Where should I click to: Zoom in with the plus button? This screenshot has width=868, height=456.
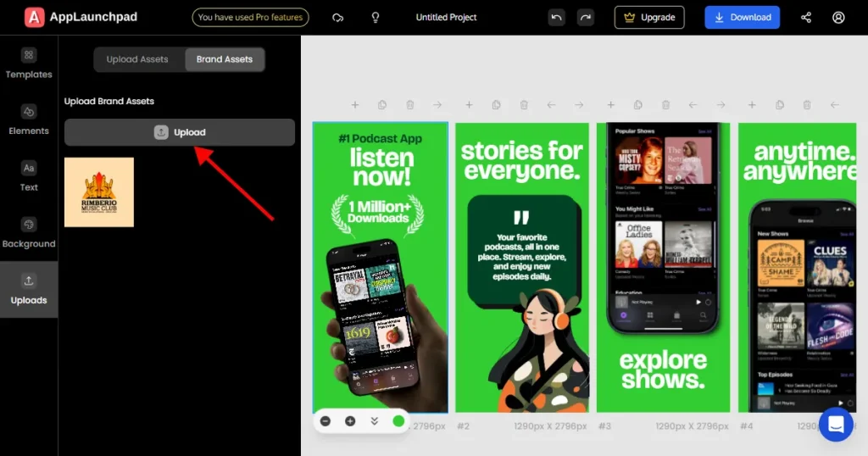click(x=350, y=421)
